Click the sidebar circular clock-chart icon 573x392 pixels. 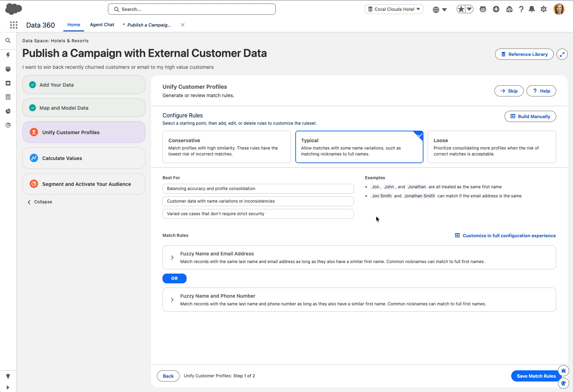coord(8,125)
